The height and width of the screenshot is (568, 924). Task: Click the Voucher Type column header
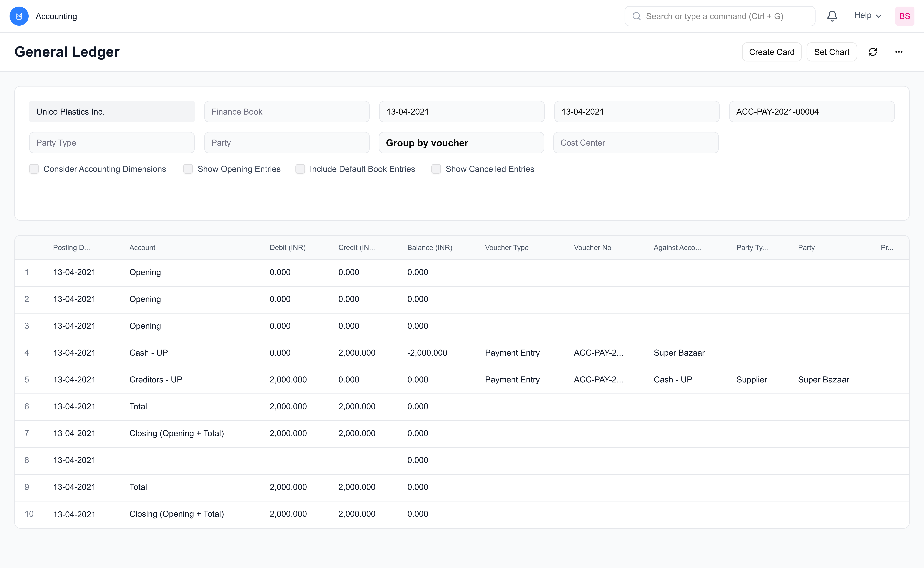507,248
